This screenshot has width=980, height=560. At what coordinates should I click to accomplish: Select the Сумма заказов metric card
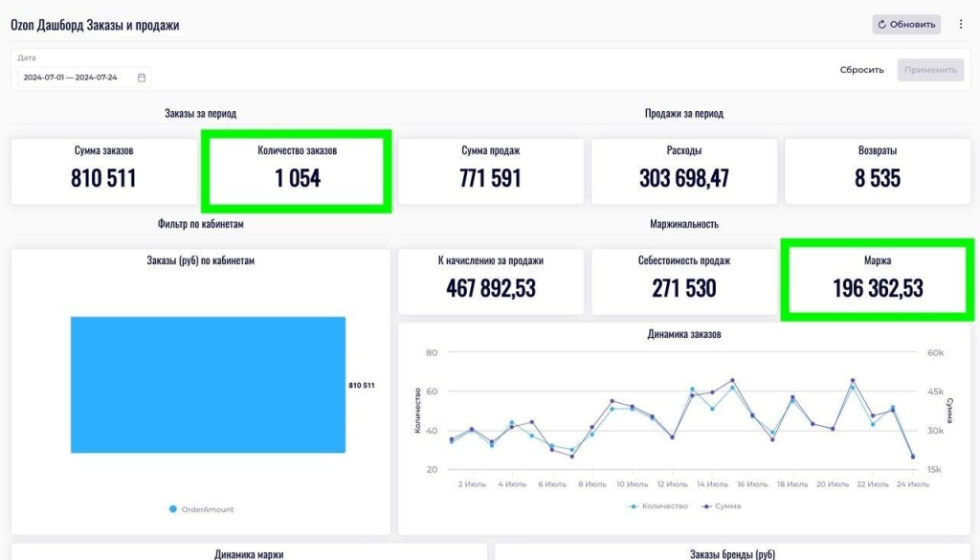click(x=103, y=170)
